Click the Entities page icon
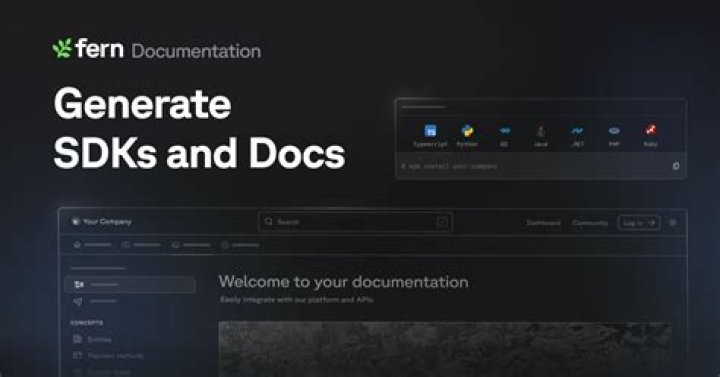This screenshot has height=377, width=720. [x=78, y=339]
